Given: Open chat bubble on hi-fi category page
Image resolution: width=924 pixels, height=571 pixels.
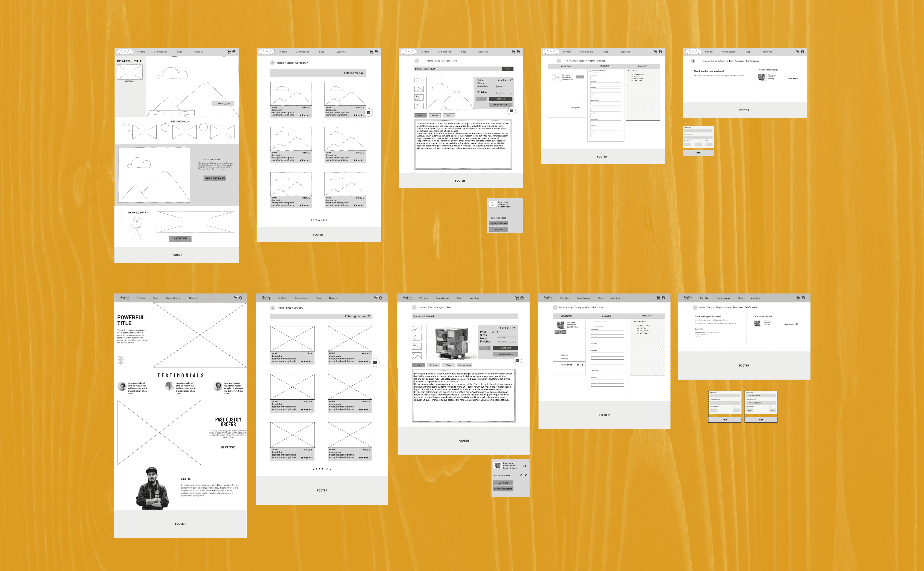Looking at the screenshot, I should click(375, 363).
